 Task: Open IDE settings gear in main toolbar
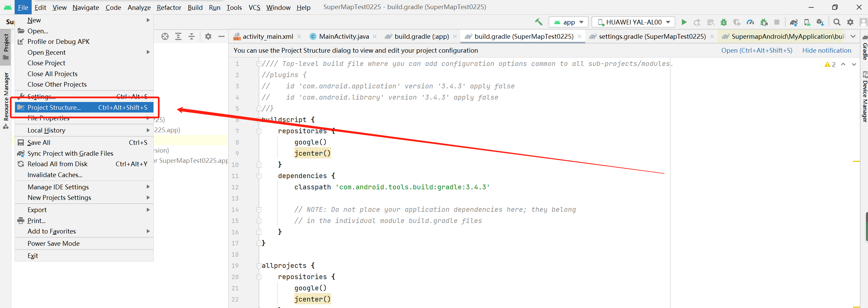[x=850, y=22]
